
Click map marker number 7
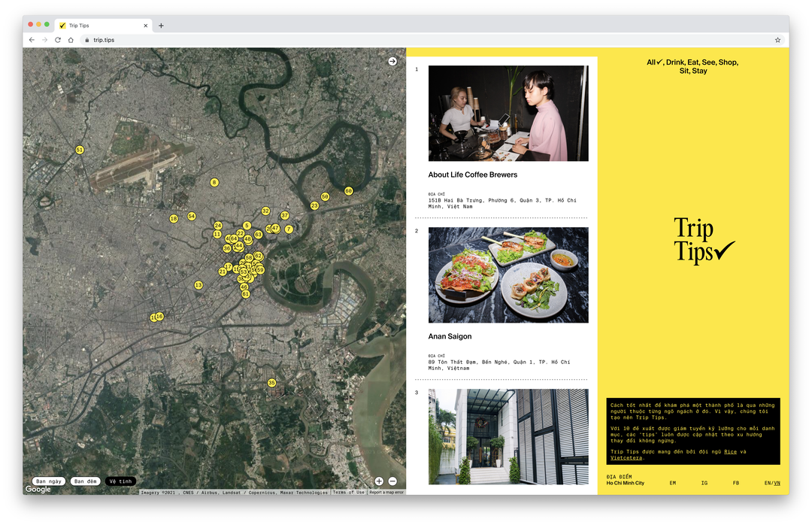coord(289,229)
